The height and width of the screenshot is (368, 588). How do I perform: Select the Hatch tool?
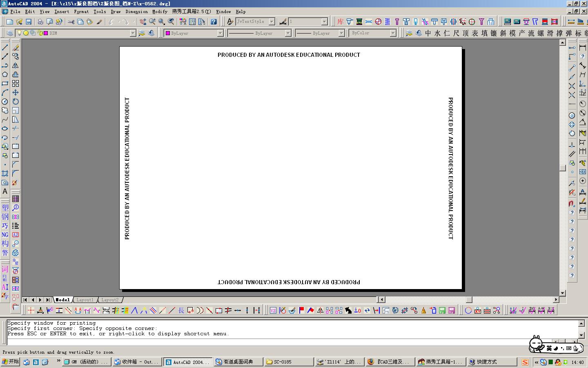(x=5, y=173)
